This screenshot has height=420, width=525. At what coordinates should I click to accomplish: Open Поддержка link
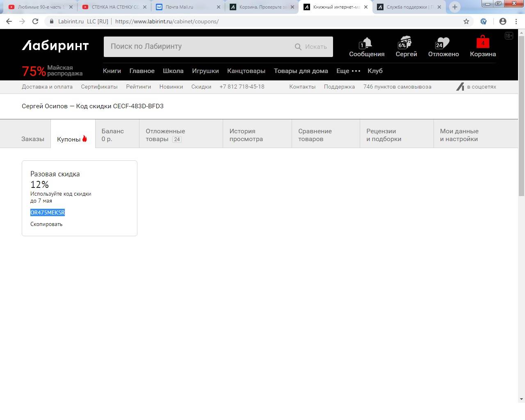coord(339,87)
